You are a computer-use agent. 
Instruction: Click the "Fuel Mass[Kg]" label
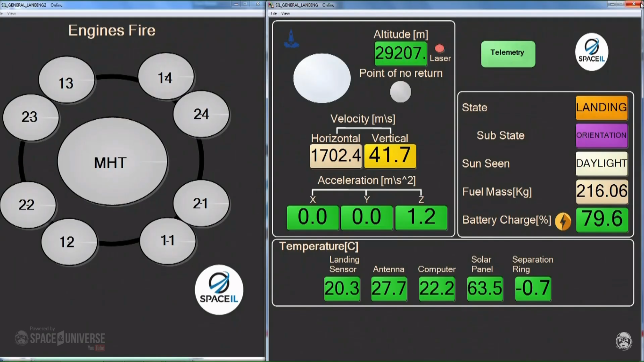497,192
